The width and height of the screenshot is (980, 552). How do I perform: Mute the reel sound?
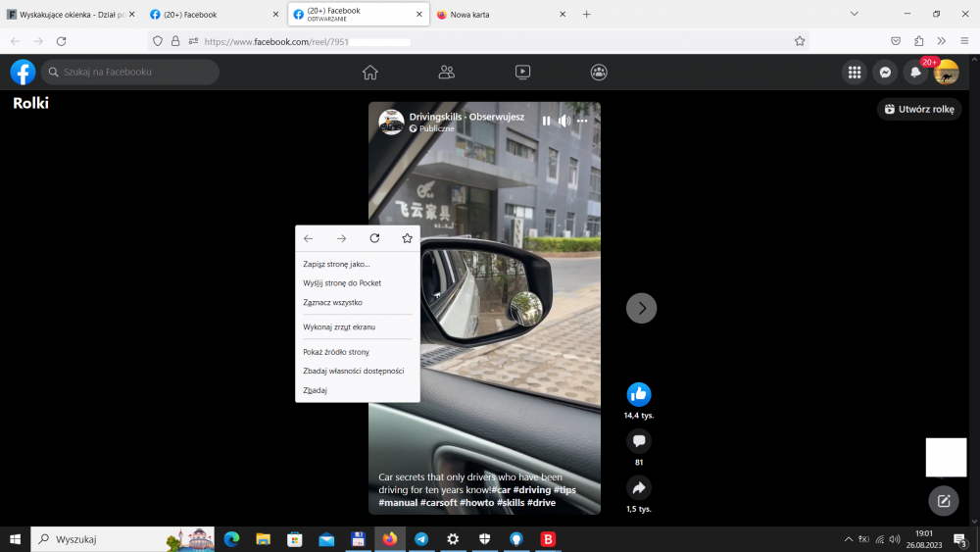click(x=564, y=121)
